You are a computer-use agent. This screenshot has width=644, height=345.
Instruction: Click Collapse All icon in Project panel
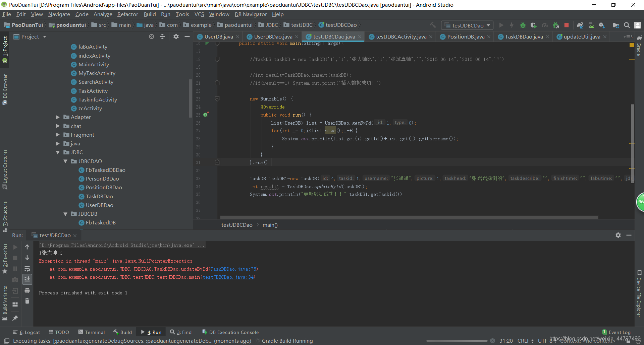[162, 37]
